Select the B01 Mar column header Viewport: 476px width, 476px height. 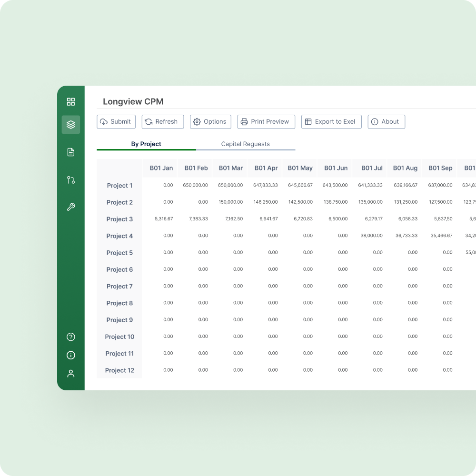click(230, 168)
